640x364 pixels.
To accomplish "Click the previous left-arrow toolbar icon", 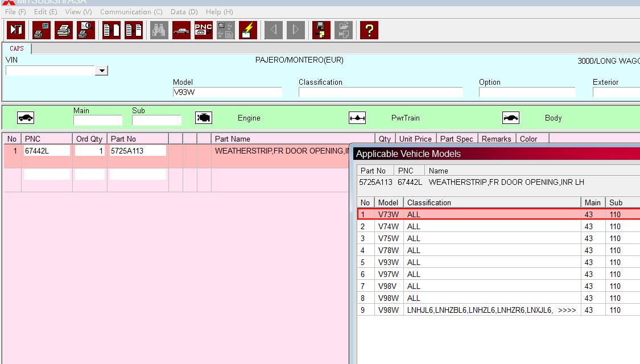I will click(x=274, y=30).
